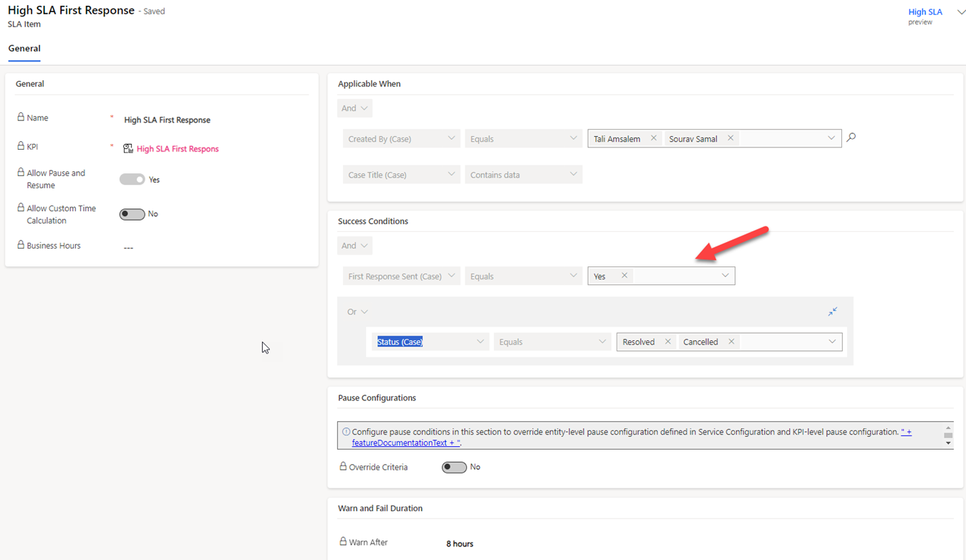Click lock icon beside Allow Custom Time Calculation
This screenshot has height=560, width=966.
[x=21, y=208]
